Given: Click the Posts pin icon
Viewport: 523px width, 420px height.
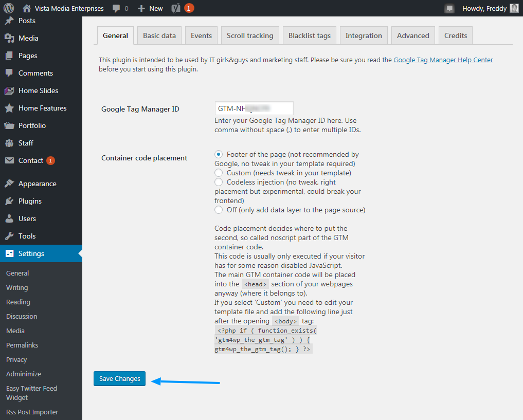Looking at the screenshot, I should point(9,21).
